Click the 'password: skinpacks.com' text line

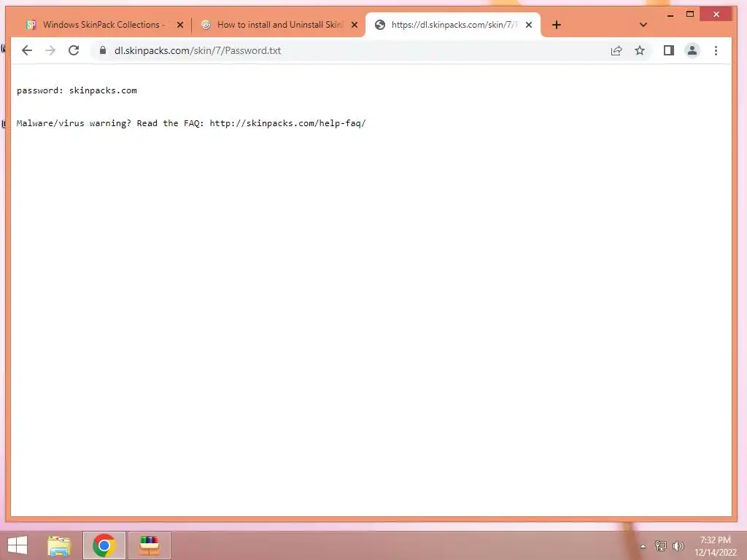click(77, 90)
